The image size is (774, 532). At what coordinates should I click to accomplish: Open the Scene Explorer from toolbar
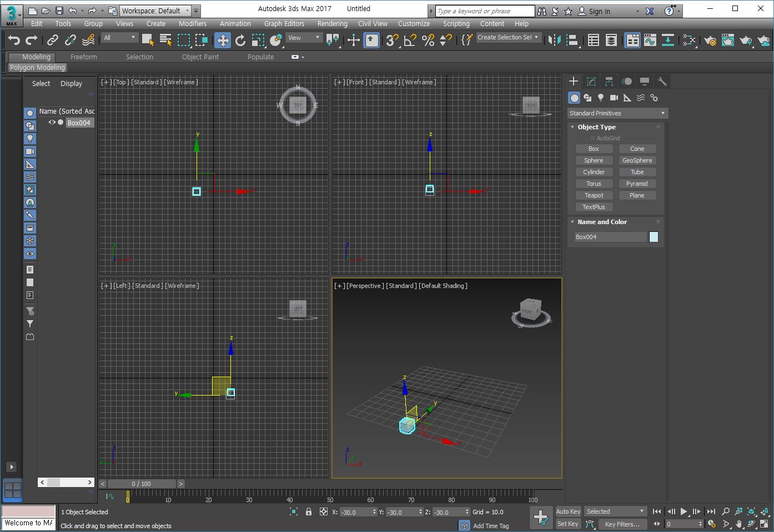tap(594, 40)
